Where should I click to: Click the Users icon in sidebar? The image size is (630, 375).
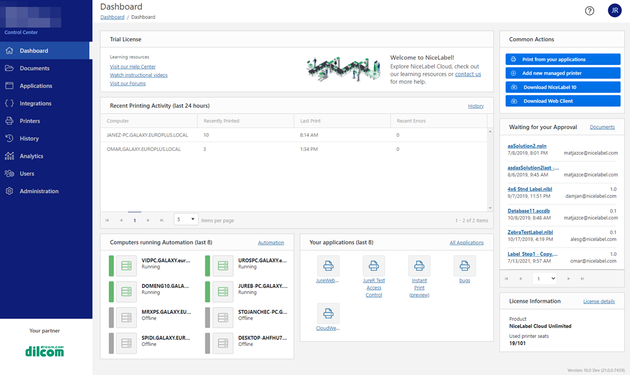pos(9,174)
